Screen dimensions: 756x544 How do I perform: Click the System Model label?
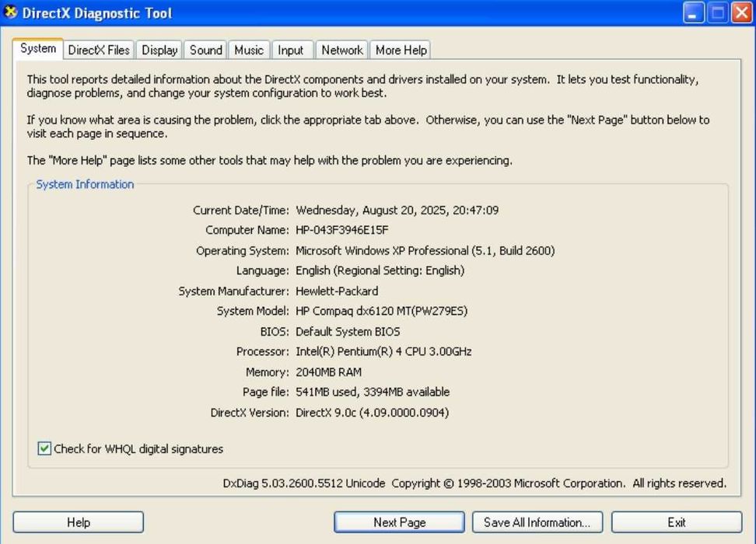253,312
